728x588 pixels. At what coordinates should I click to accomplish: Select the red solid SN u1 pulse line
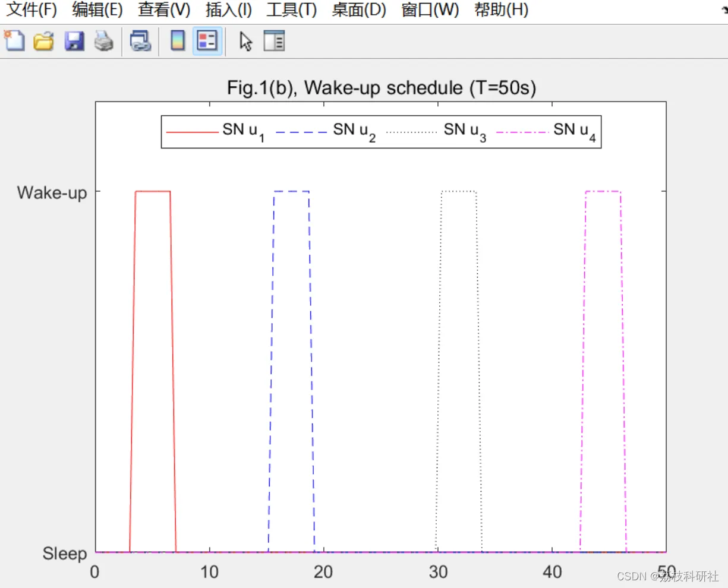click(x=153, y=191)
